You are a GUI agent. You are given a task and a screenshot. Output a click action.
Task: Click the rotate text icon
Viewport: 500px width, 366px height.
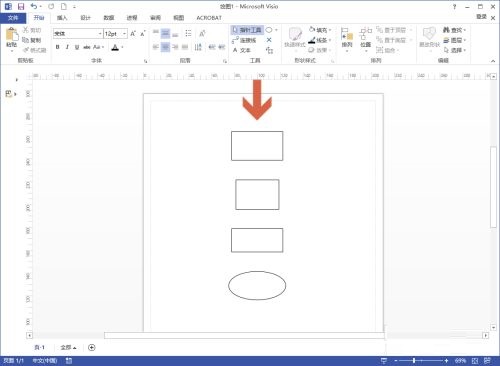pyautogui.click(x=202, y=33)
